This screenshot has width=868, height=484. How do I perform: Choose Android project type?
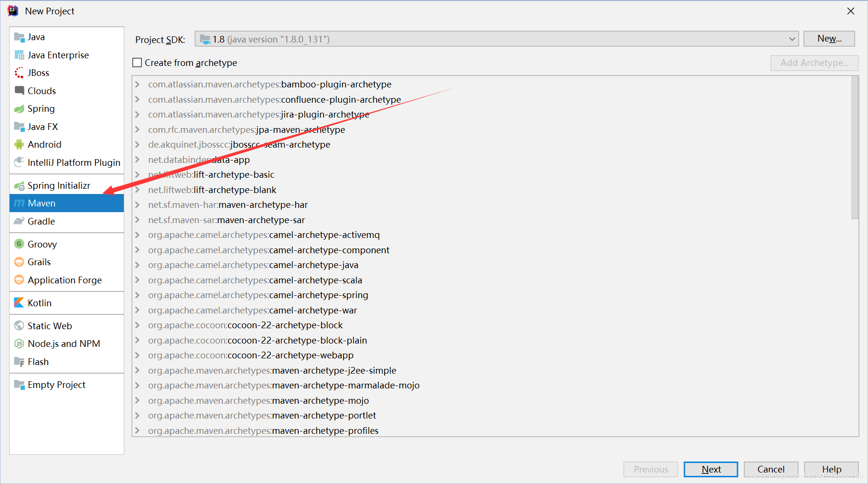[x=66, y=144]
